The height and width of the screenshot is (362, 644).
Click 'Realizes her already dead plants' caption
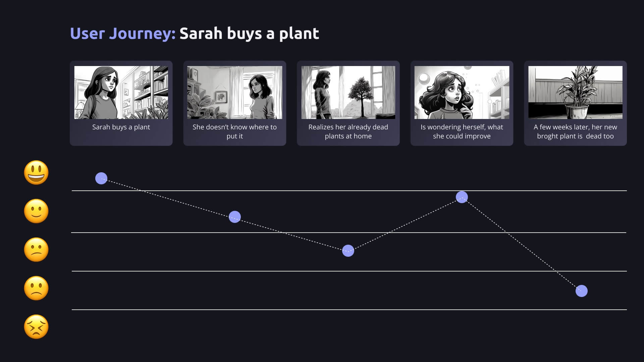(348, 131)
